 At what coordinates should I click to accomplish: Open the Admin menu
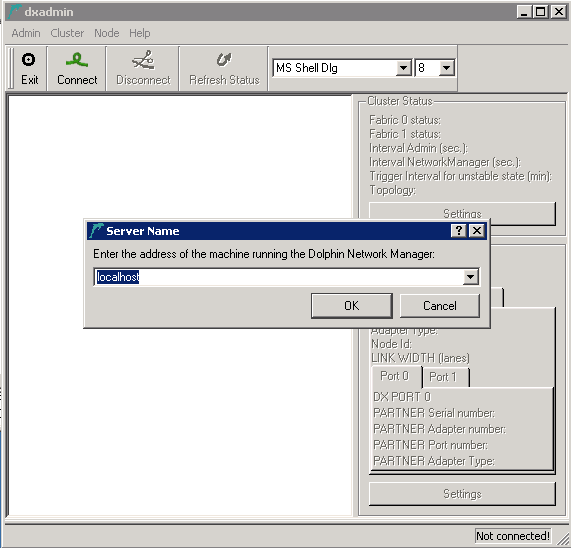(26, 33)
